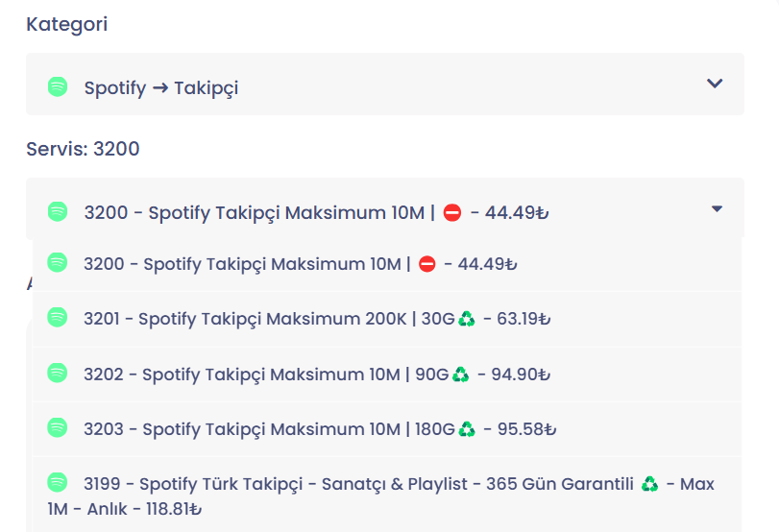Select the 3203 Maksimum 10M 180G option
This screenshot has width=779, height=532.
pyautogui.click(x=387, y=429)
